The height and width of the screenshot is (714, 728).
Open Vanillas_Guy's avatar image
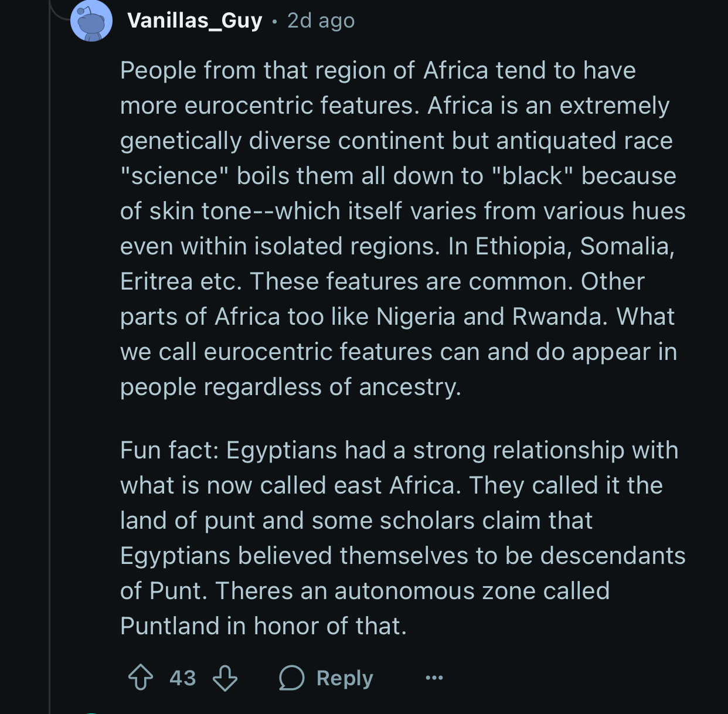pos(91,21)
